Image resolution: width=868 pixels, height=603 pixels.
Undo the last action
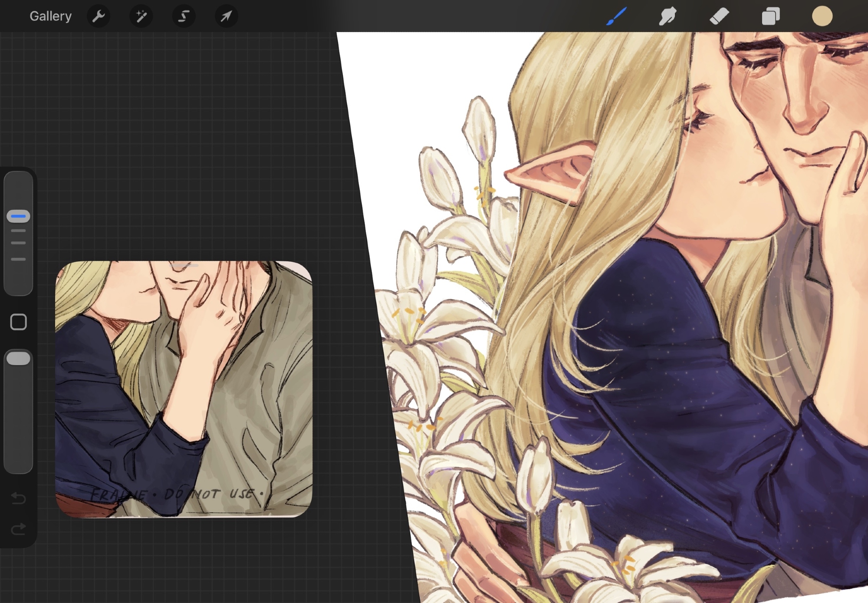click(18, 498)
